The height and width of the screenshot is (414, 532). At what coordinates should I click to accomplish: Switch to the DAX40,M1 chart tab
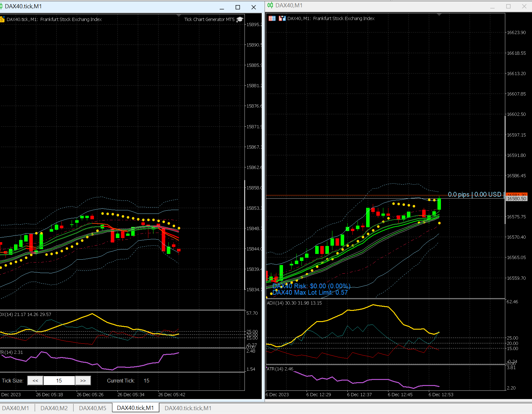point(16,408)
